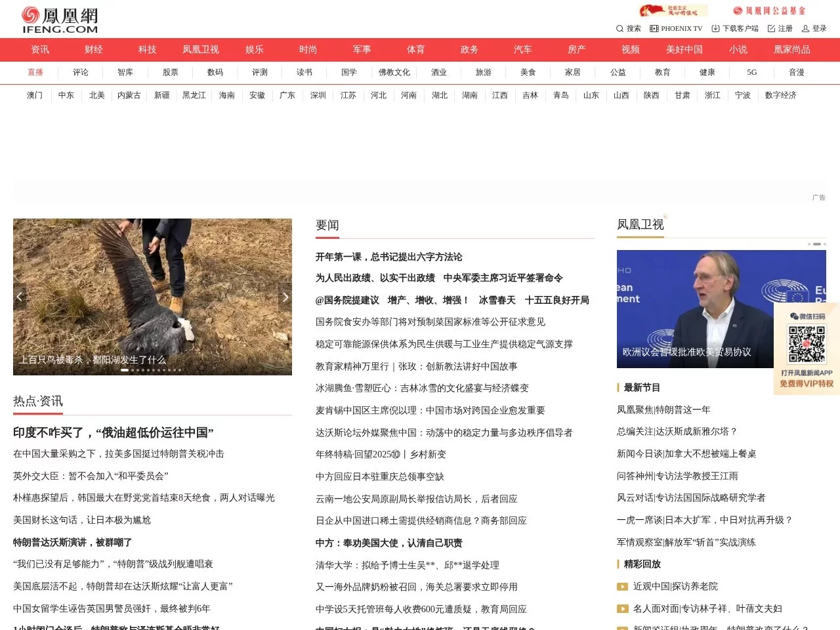
Task: Go back using the carousel left chevron
Action: [20, 297]
